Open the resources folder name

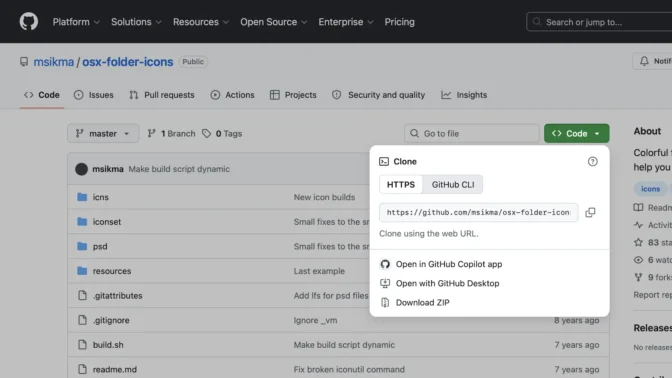(112, 271)
